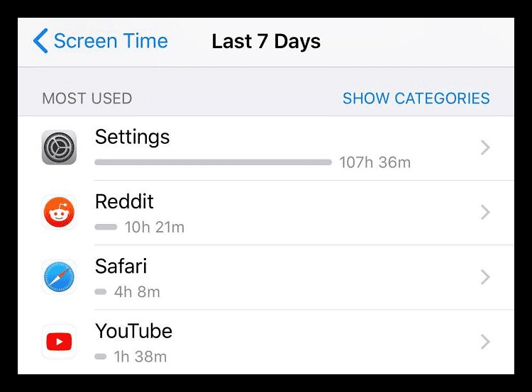The width and height of the screenshot is (532, 392).
Task: Click the Reddit usage bar
Action: point(106,228)
